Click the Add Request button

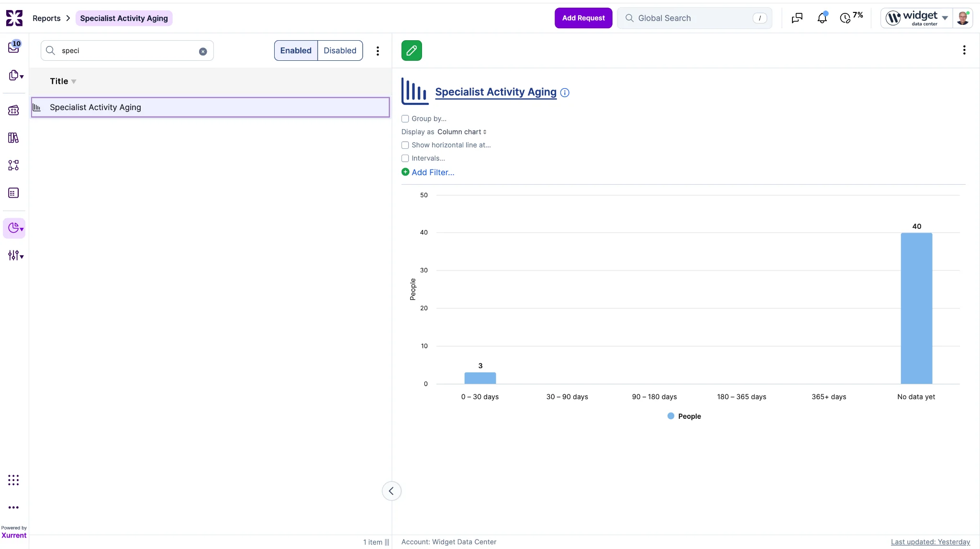click(583, 18)
